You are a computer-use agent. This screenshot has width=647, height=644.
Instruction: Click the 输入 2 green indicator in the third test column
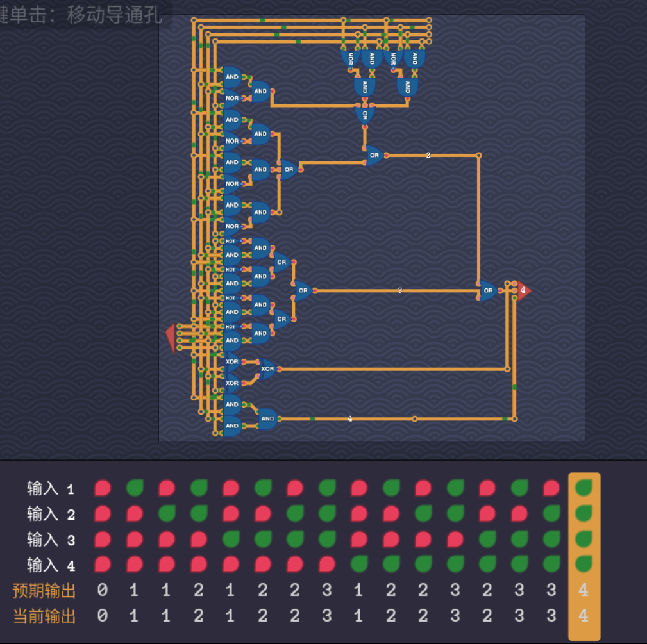coord(167,513)
